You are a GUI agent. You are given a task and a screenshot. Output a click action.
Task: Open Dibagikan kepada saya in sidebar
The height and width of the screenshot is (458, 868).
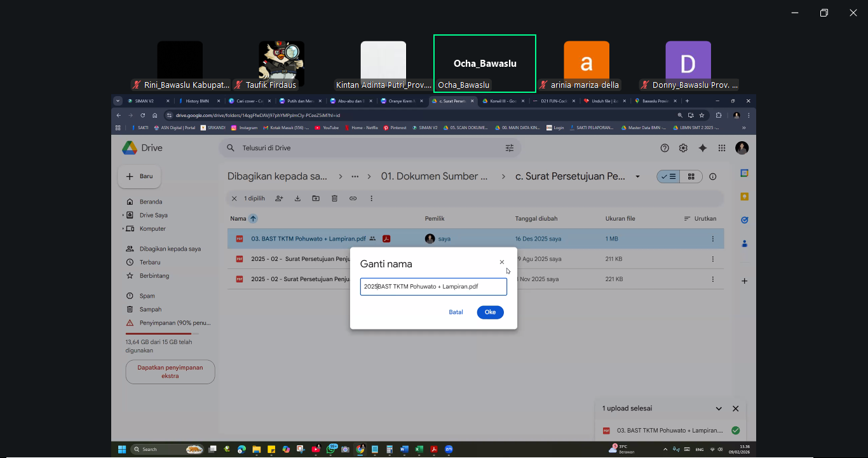[x=170, y=249]
